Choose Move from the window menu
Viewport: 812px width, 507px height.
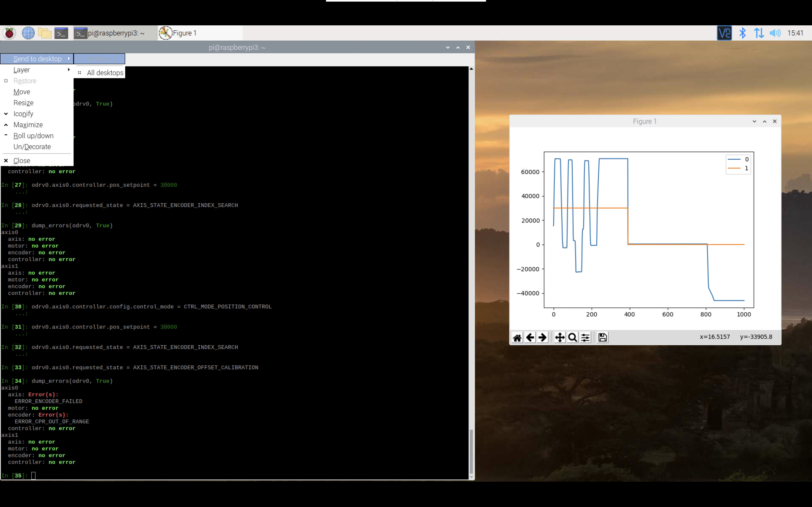point(22,92)
